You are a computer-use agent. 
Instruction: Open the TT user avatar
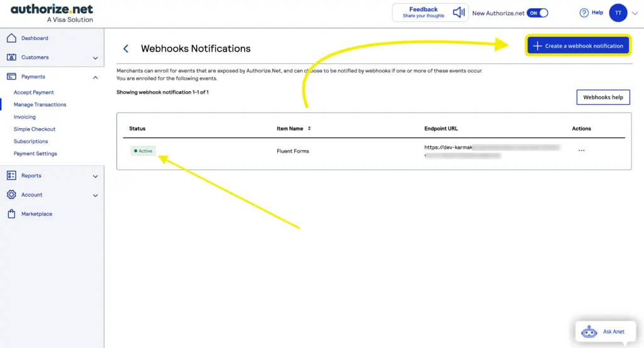tap(618, 13)
